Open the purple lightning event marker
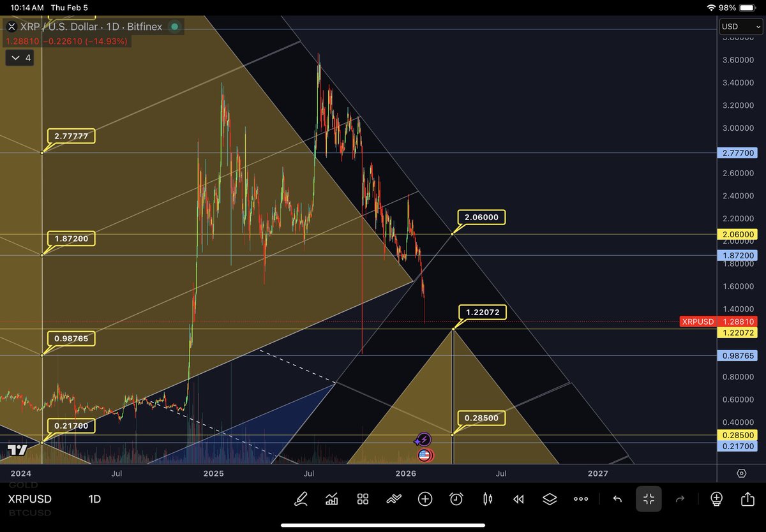766x532 pixels. pyautogui.click(x=424, y=440)
